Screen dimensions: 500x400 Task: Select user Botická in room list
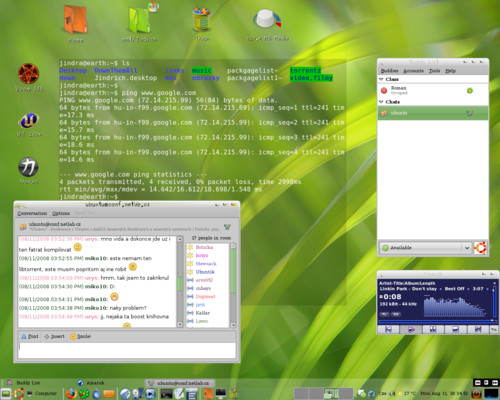point(204,247)
